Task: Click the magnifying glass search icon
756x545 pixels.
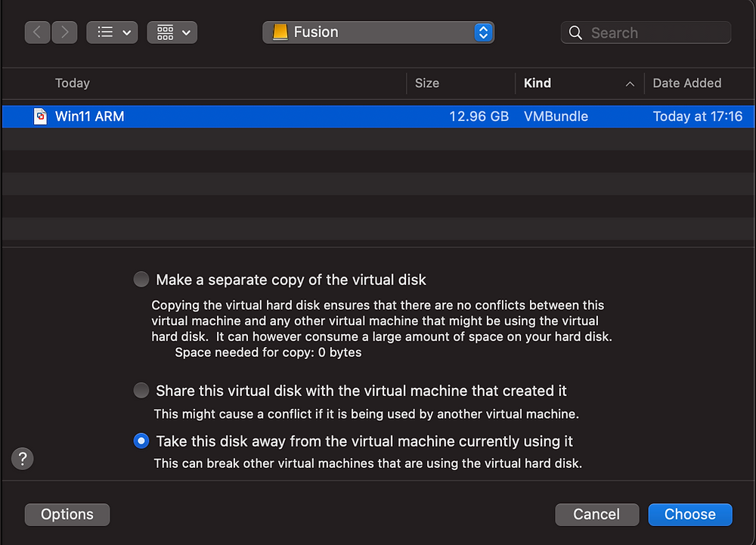Action: click(x=575, y=33)
